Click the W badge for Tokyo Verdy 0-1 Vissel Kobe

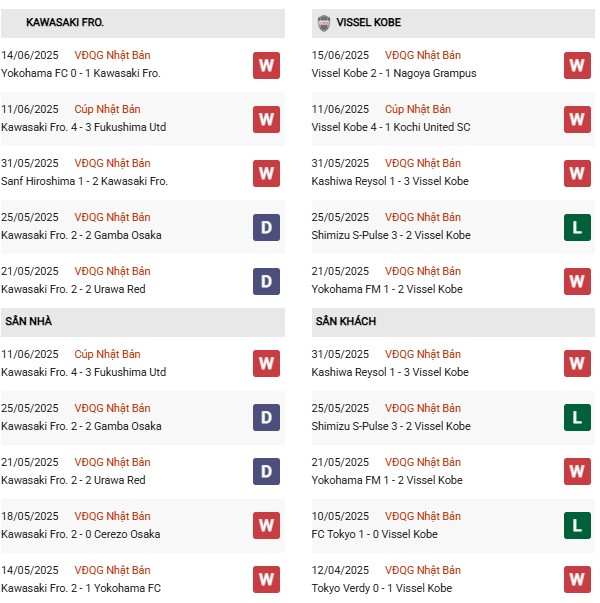click(x=577, y=579)
